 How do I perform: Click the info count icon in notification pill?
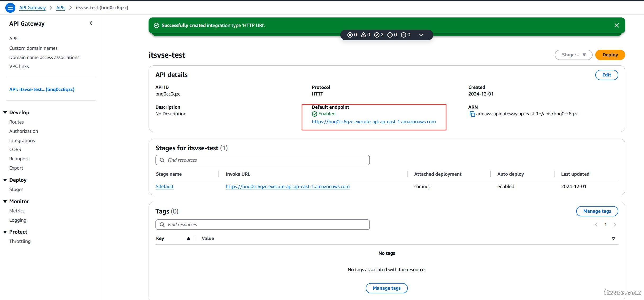[390, 35]
